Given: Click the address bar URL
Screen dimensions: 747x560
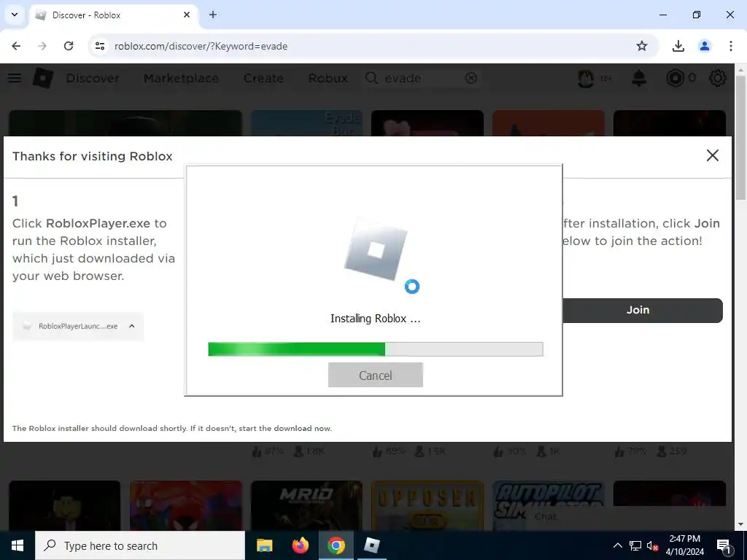Looking at the screenshot, I should (201, 46).
